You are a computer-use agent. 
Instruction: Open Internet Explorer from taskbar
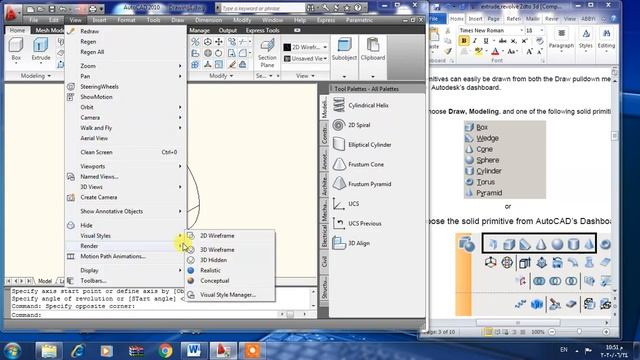(x=78, y=351)
